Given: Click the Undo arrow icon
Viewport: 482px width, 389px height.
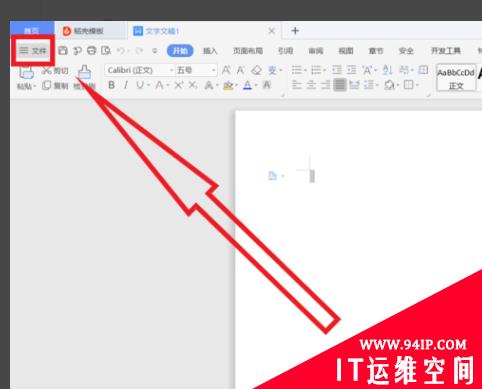Looking at the screenshot, I should tap(121, 51).
